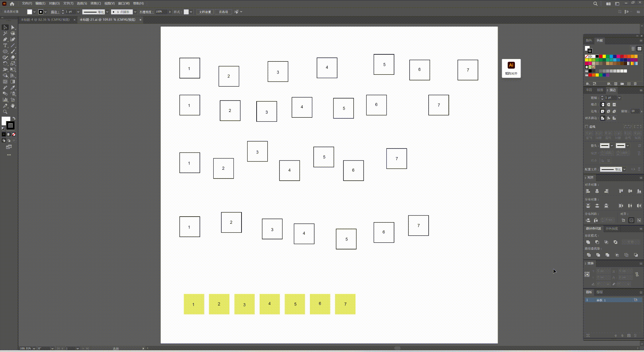Close the 未标题-21.ai document tab
Viewport: 644px width, 352px height.
(x=141, y=20)
